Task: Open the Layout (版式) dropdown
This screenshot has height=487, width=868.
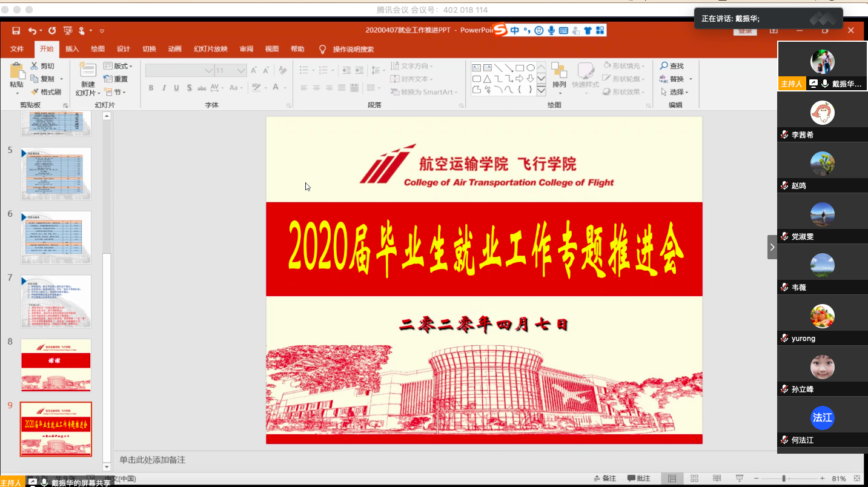Action: click(x=118, y=66)
